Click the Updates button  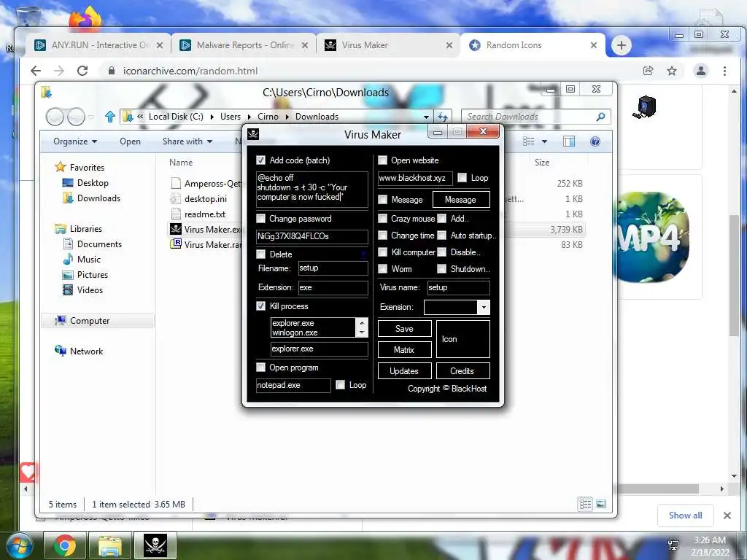[x=404, y=371]
